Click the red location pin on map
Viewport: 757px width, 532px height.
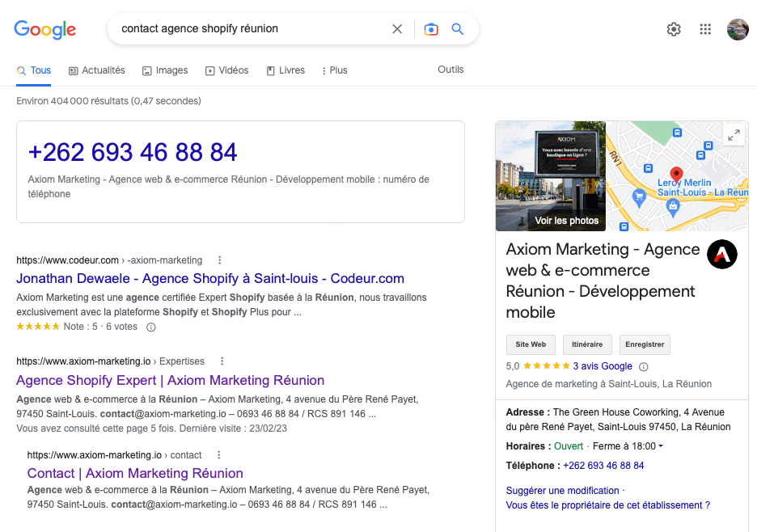[x=676, y=174]
